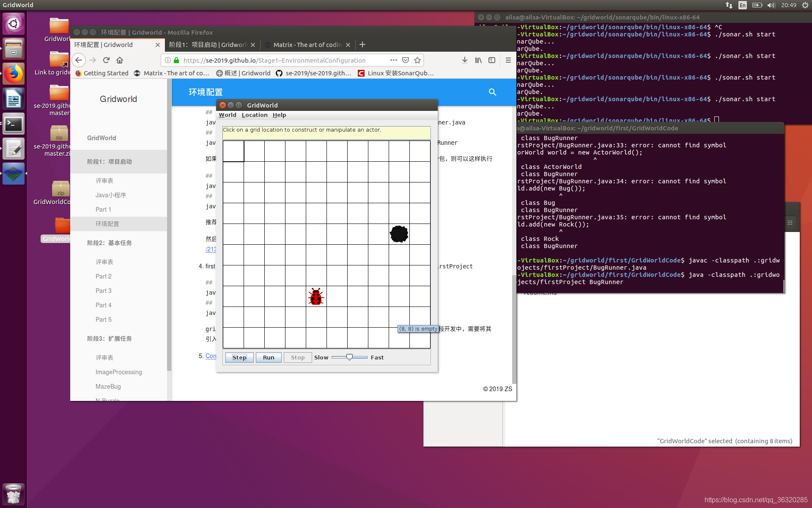
Task: Open MazeBug link in sidebar
Action: 108,386
